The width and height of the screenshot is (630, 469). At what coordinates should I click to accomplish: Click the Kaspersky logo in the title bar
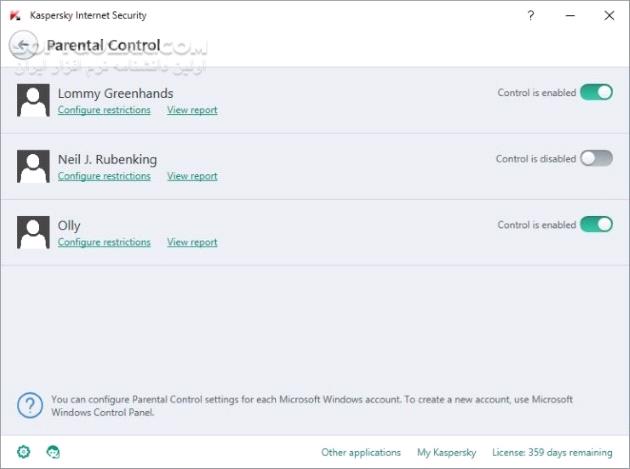point(15,15)
